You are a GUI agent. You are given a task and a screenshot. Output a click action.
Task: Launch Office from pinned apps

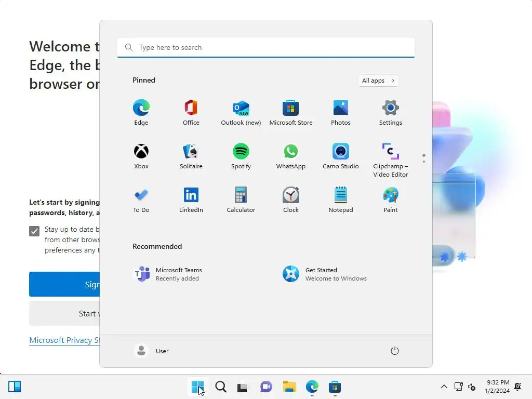[191, 113]
